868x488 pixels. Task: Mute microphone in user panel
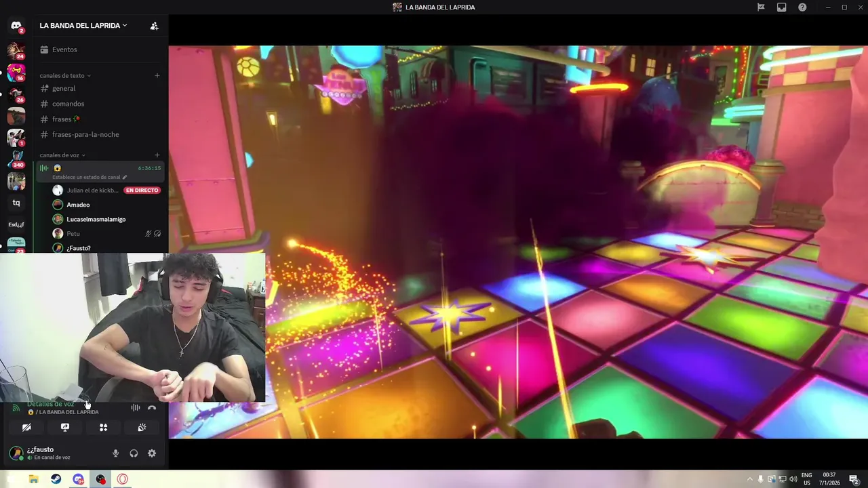[x=115, y=453]
